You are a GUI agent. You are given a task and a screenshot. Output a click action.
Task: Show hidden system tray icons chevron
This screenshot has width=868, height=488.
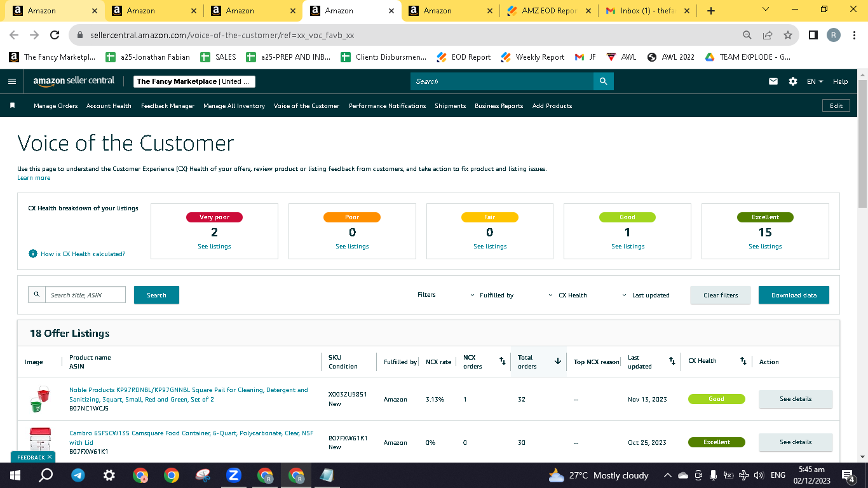tap(667, 475)
